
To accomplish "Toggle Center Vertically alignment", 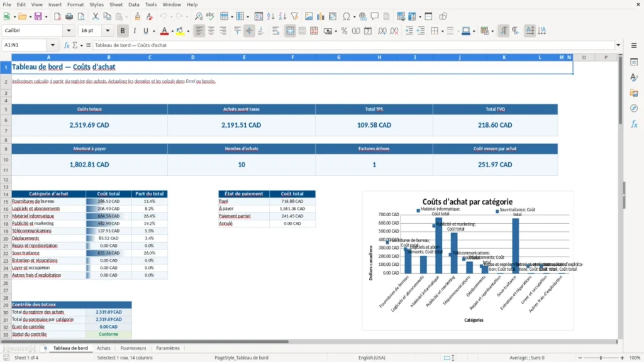I will point(249,31).
